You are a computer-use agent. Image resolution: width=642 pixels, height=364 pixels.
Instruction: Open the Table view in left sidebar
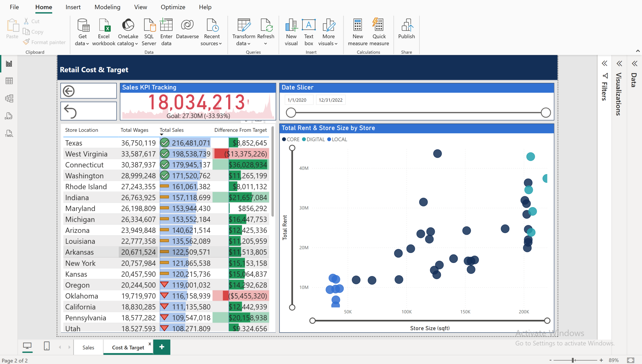coord(9,81)
